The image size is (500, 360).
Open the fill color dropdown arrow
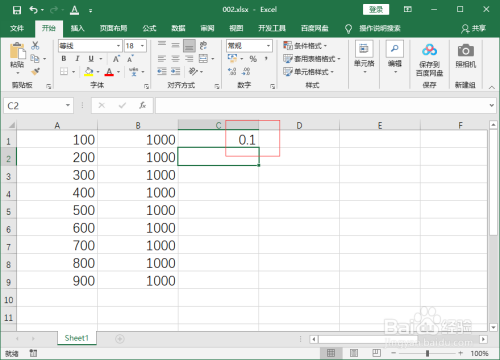click(98, 72)
